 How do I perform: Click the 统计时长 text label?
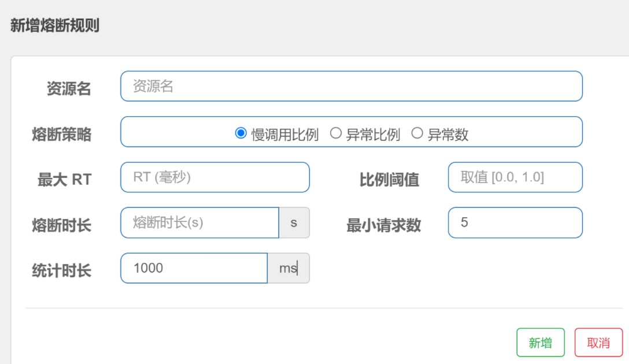coord(61,270)
